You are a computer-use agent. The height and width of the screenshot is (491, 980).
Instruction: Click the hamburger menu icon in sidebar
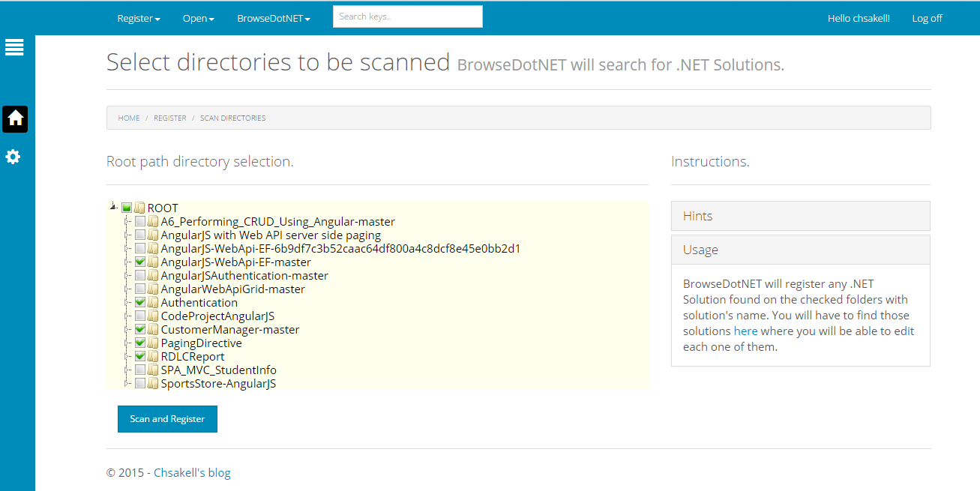click(14, 47)
